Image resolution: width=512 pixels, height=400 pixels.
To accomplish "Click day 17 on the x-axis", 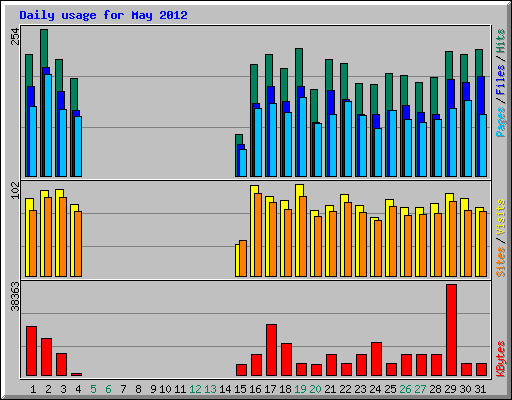I will point(270,389).
